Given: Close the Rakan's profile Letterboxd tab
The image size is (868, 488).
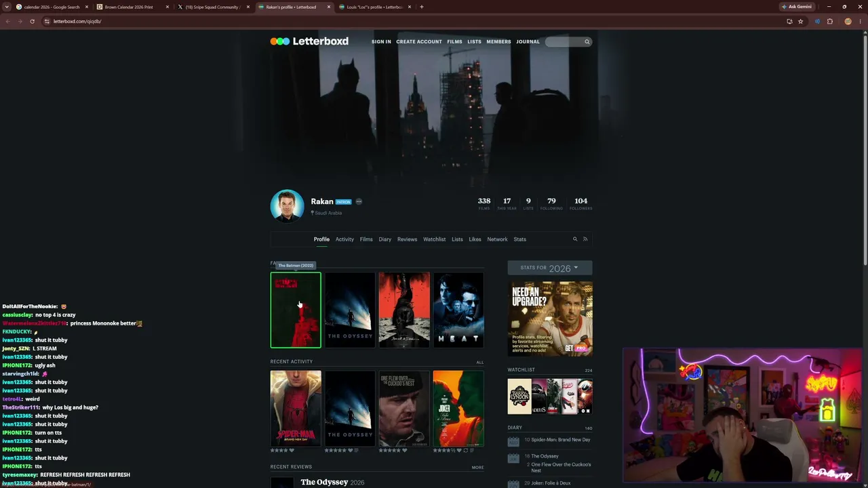Looking at the screenshot, I should [329, 7].
